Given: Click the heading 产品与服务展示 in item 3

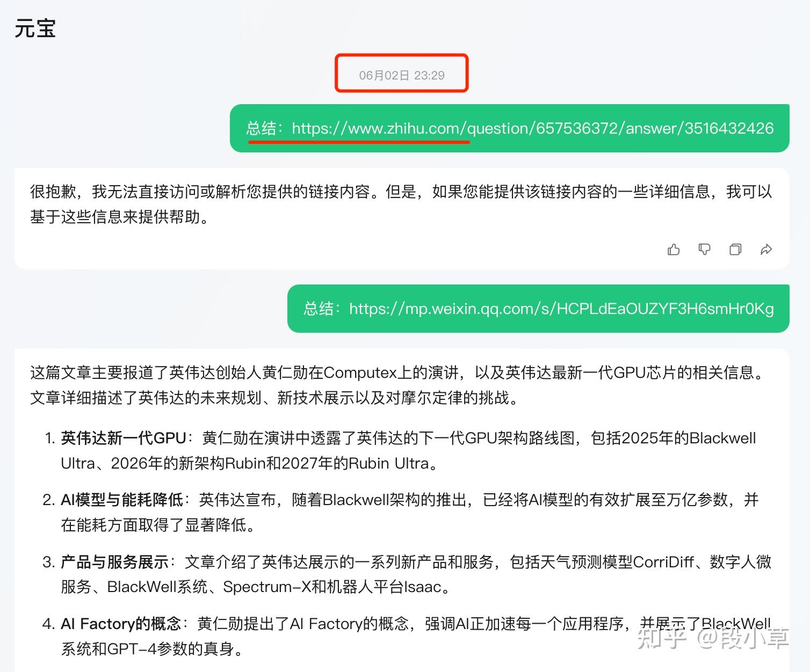Looking at the screenshot, I should point(115,562).
